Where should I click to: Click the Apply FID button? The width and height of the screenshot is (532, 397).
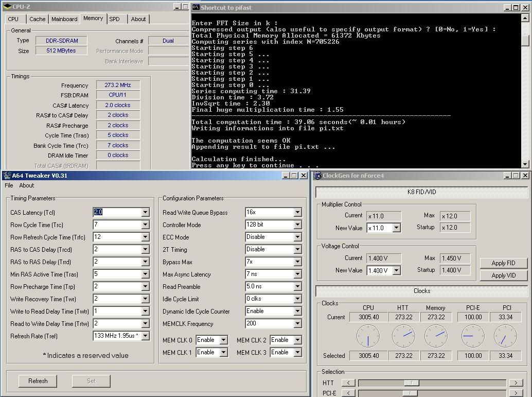point(504,263)
